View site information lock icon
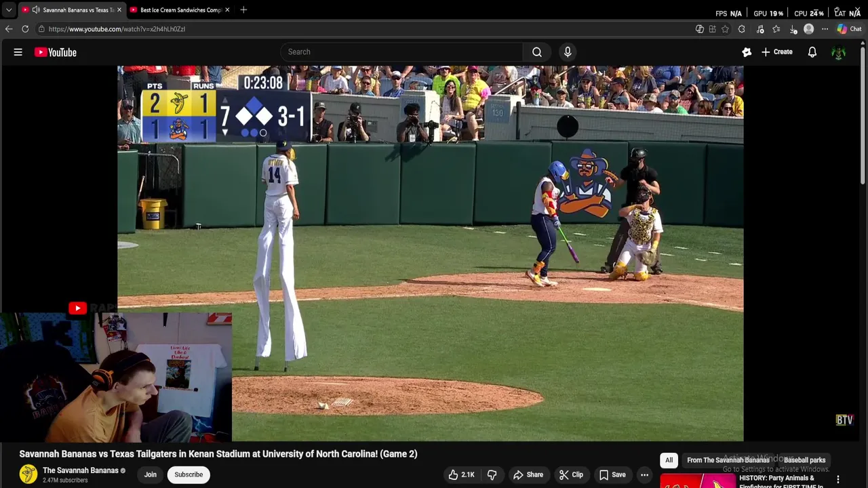This screenshot has width=868, height=488. [x=41, y=29]
